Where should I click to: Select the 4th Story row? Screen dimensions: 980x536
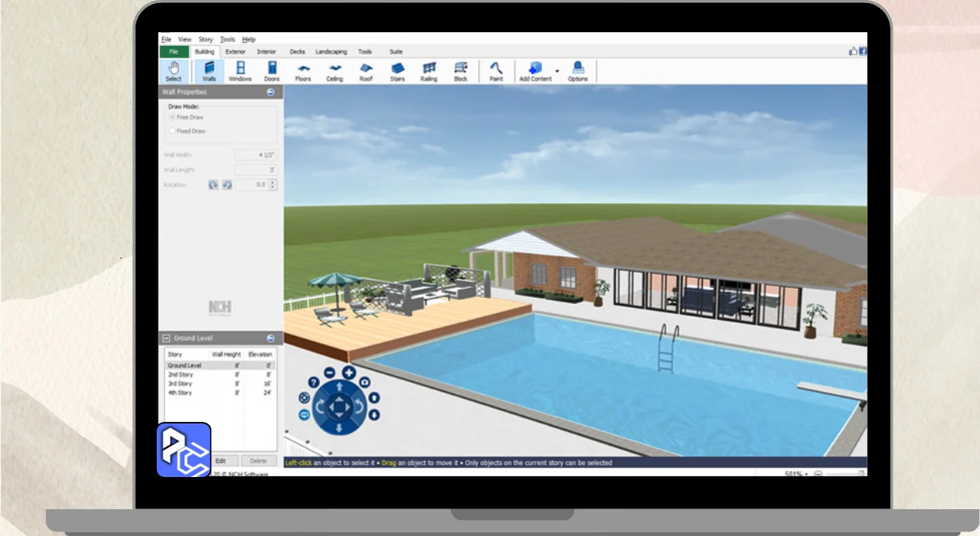(220, 393)
